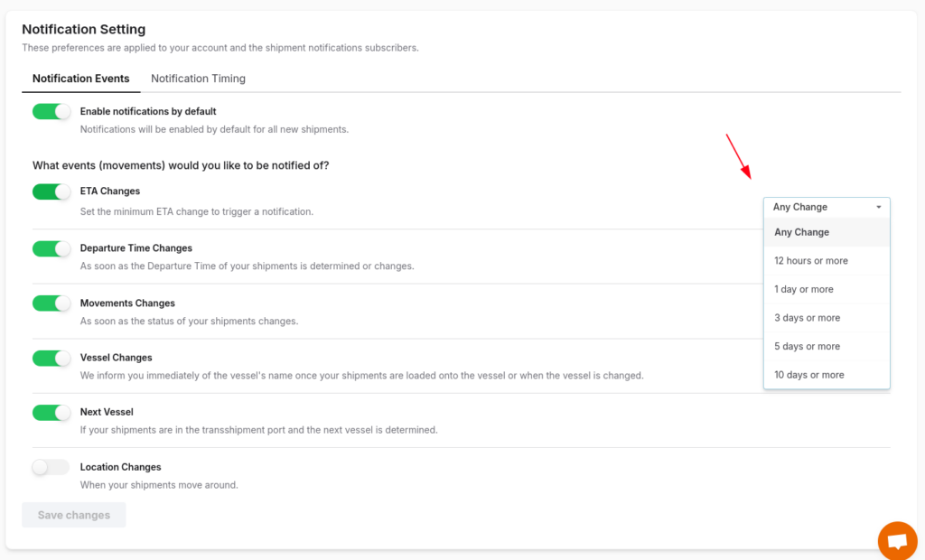Disable Departure Time Changes notifications
This screenshot has height=560, width=925.
[51, 248]
